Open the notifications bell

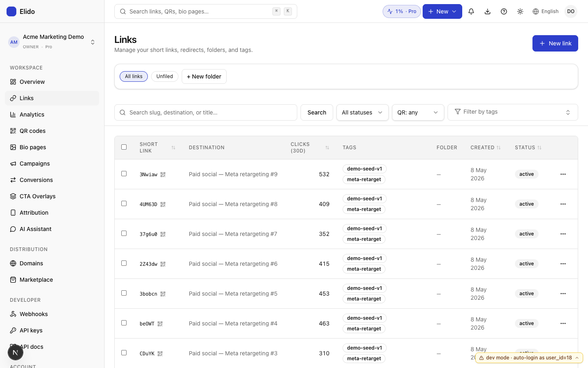(x=471, y=11)
